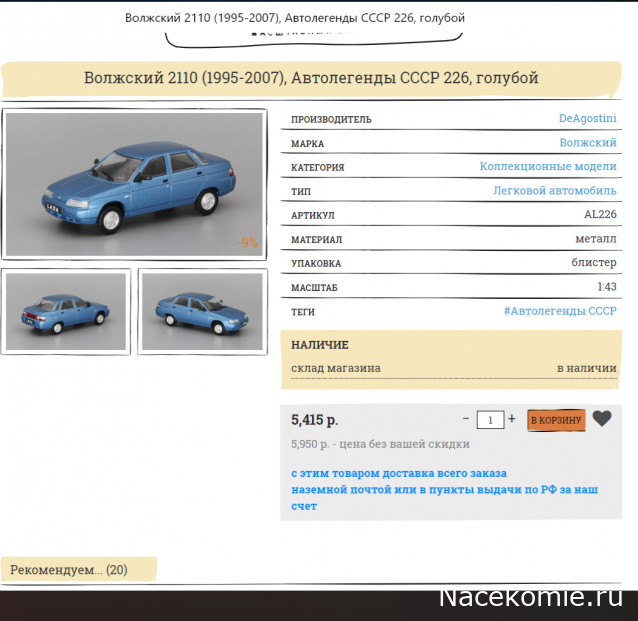Click the «в наличии» stock status
Viewport: 638px width, 621px height.
[x=586, y=368]
